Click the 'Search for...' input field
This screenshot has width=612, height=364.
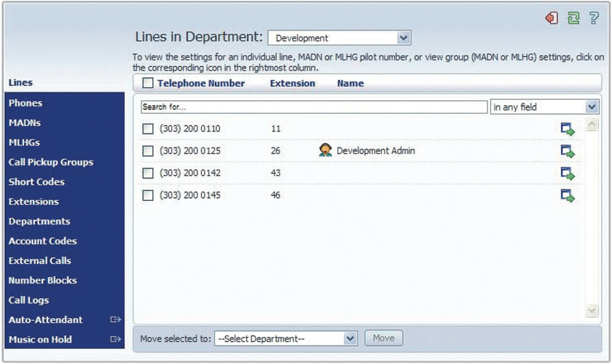point(314,107)
